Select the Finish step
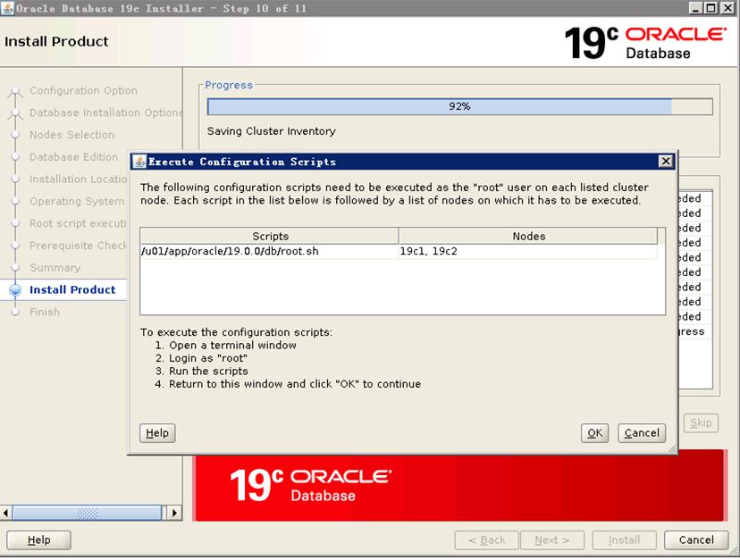Viewport: 740px width, 560px height. tap(45, 312)
